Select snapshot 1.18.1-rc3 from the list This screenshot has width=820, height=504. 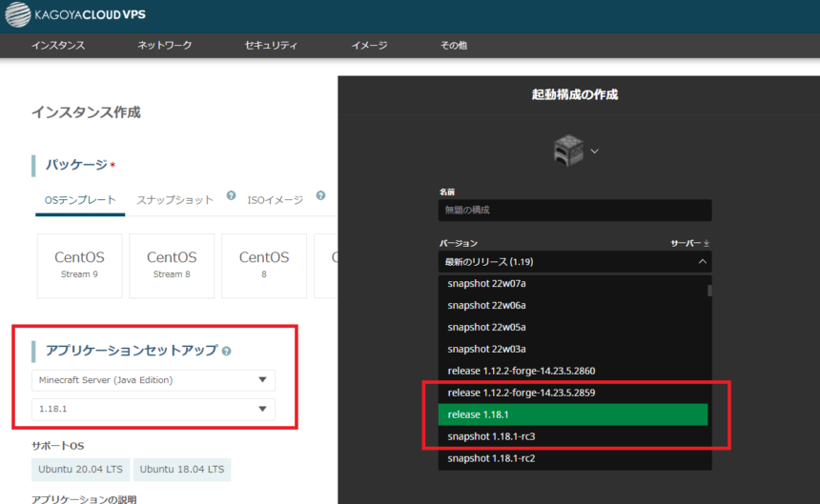coord(573,436)
